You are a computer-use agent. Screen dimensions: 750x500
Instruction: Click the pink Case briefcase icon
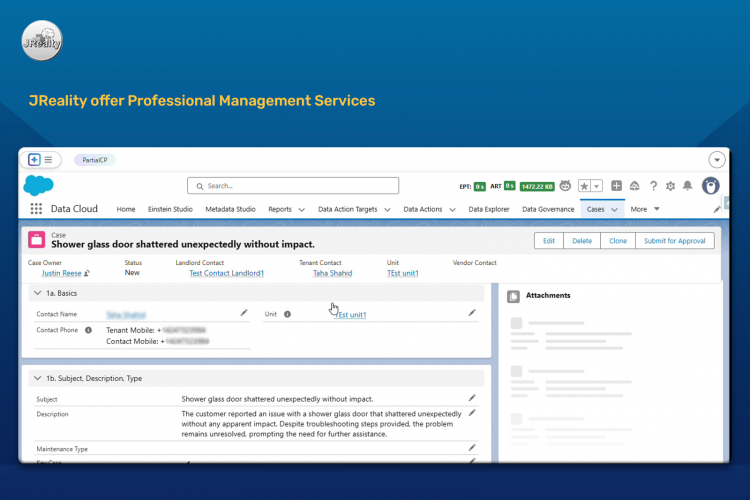pyautogui.click(x=36, y=240)
